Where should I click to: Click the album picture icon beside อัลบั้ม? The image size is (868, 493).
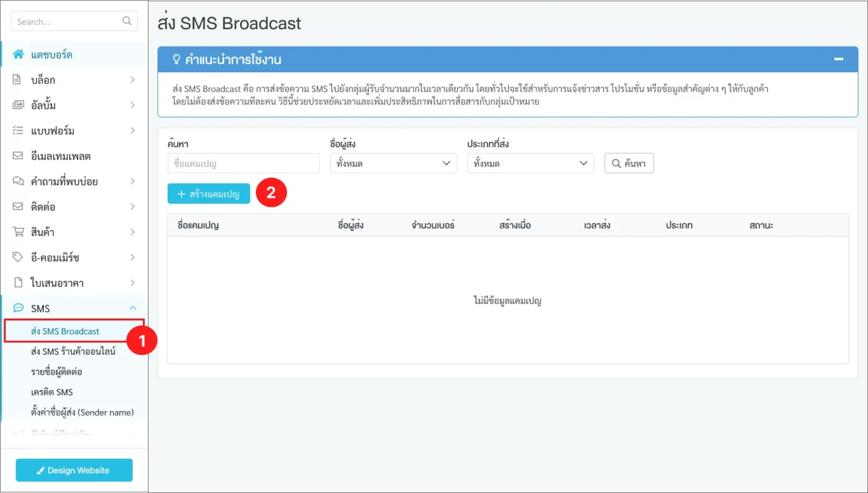click(18, 105)
